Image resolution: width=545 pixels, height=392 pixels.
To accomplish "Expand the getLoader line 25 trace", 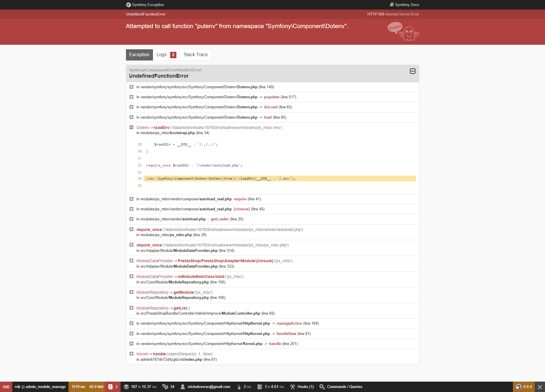I will click(131, 219).
